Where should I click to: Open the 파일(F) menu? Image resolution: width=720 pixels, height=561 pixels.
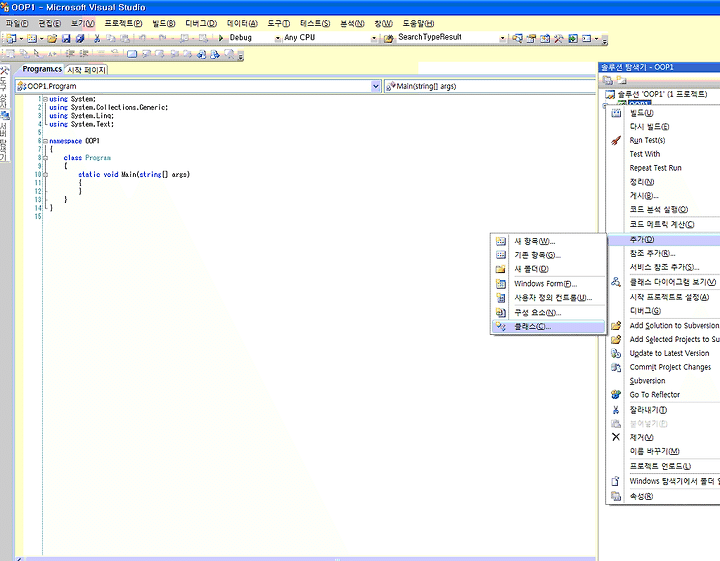coord(17,23)
